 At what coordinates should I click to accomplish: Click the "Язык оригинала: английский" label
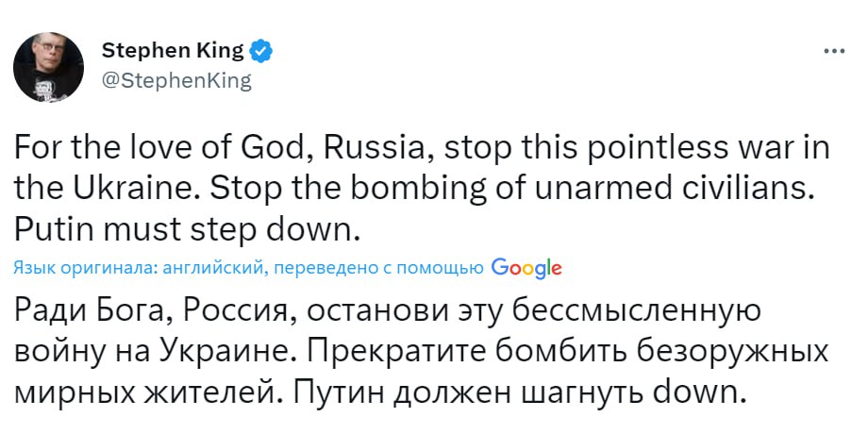pyautogui.click(x=140, y=269)
